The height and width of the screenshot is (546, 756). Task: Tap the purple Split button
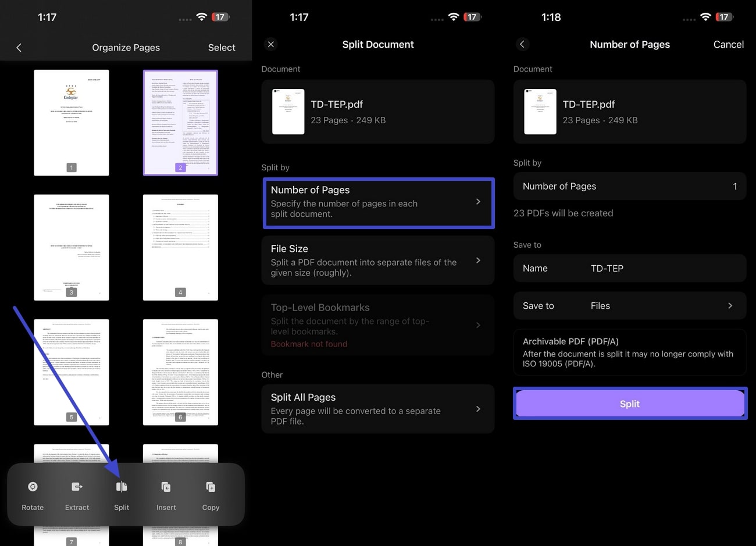(630, 403)
